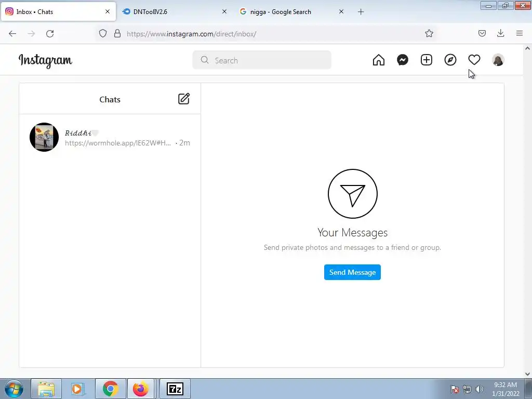
Task: Compose new message with pencil icon
Action: [184, 99]
